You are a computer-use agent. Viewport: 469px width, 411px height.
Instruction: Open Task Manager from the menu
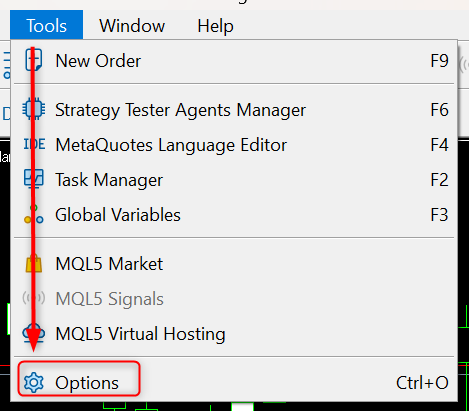click(234, 180)
